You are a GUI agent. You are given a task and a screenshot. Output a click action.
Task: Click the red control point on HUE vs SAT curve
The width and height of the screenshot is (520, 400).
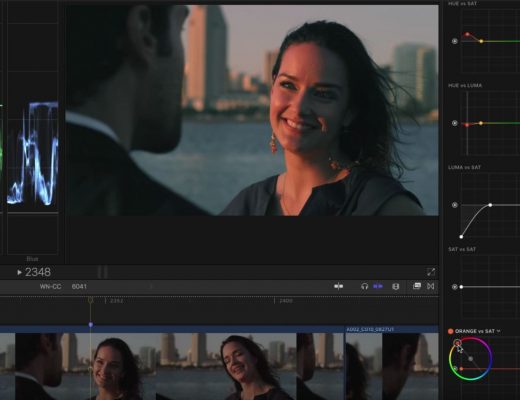[467, 34]
